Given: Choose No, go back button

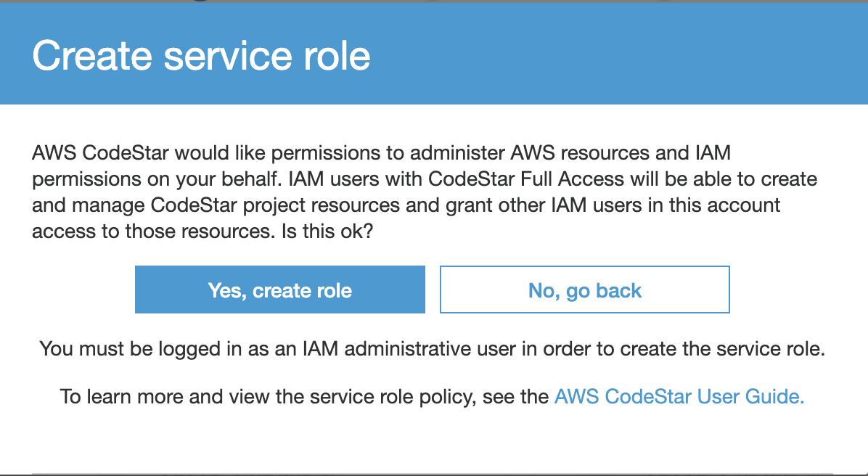Looking at the screenshot, I should (584, 290).
